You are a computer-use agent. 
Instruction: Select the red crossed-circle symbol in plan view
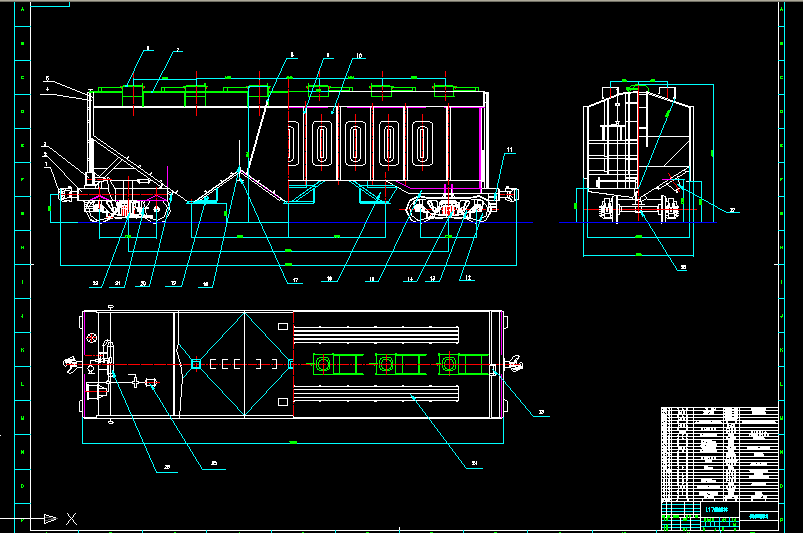point(92,342)
